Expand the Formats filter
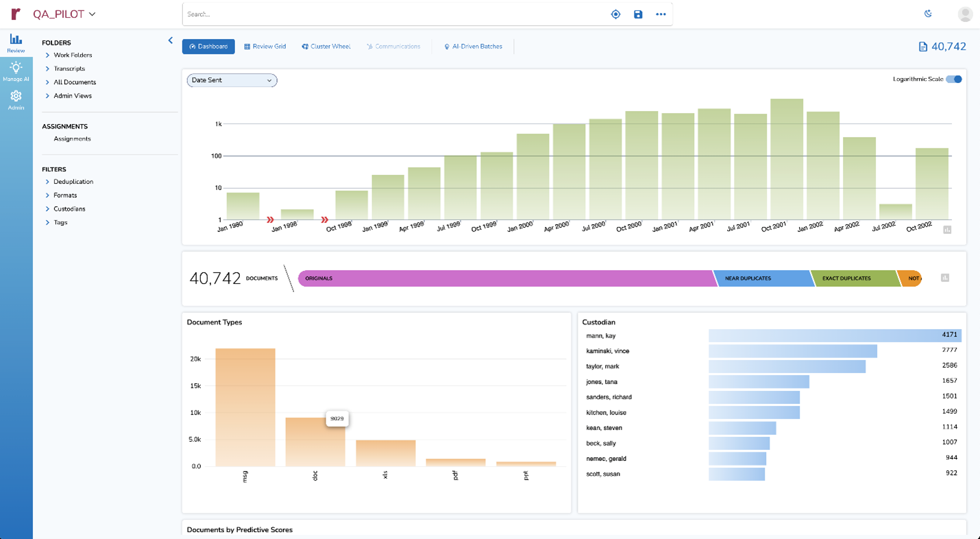 [x=47, y=195]
